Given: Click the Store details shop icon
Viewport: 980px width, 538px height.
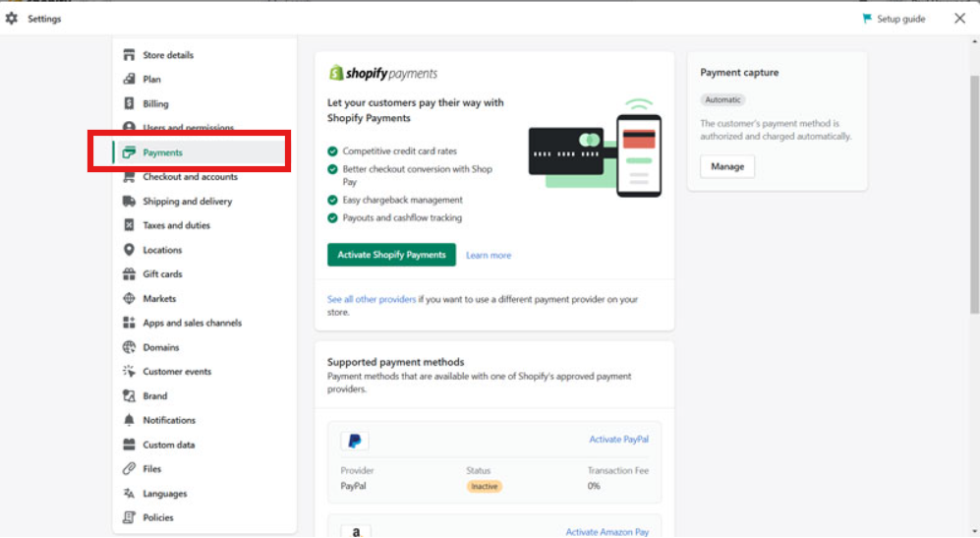Looking at the screenshot, I should click(x=129, y=55).
